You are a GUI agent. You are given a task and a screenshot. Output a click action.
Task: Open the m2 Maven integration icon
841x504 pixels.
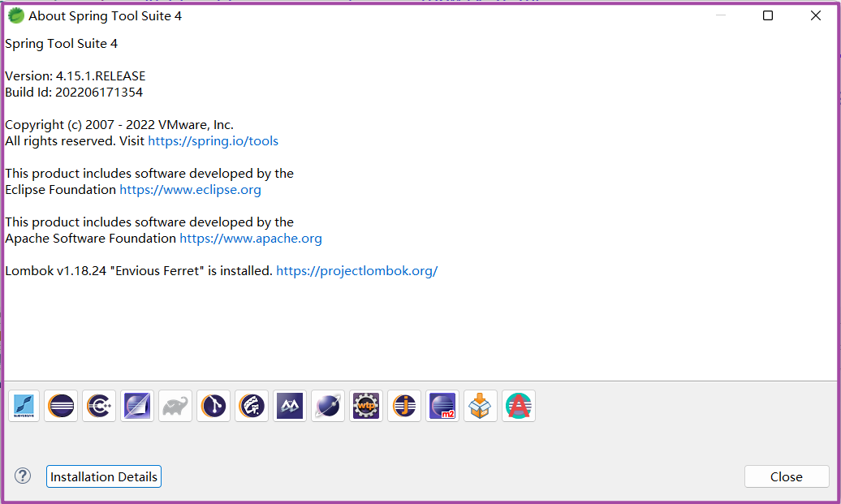[442, 406]
